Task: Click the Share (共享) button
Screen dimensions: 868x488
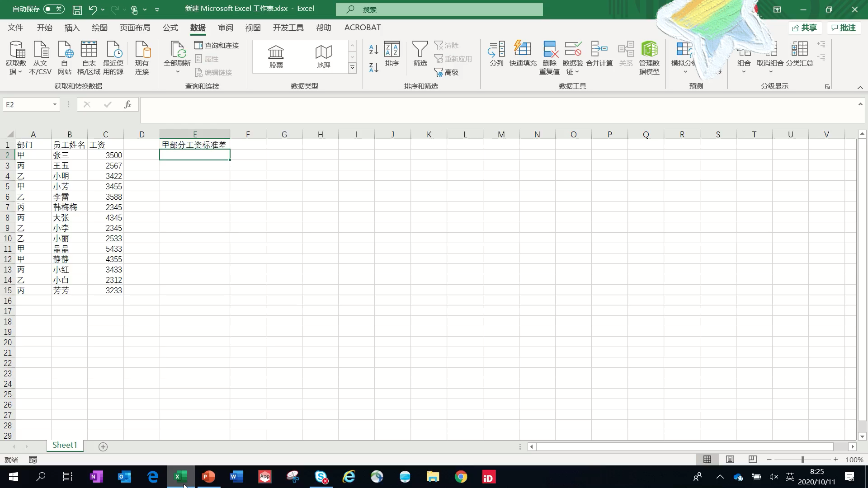Action: [805, 28]
